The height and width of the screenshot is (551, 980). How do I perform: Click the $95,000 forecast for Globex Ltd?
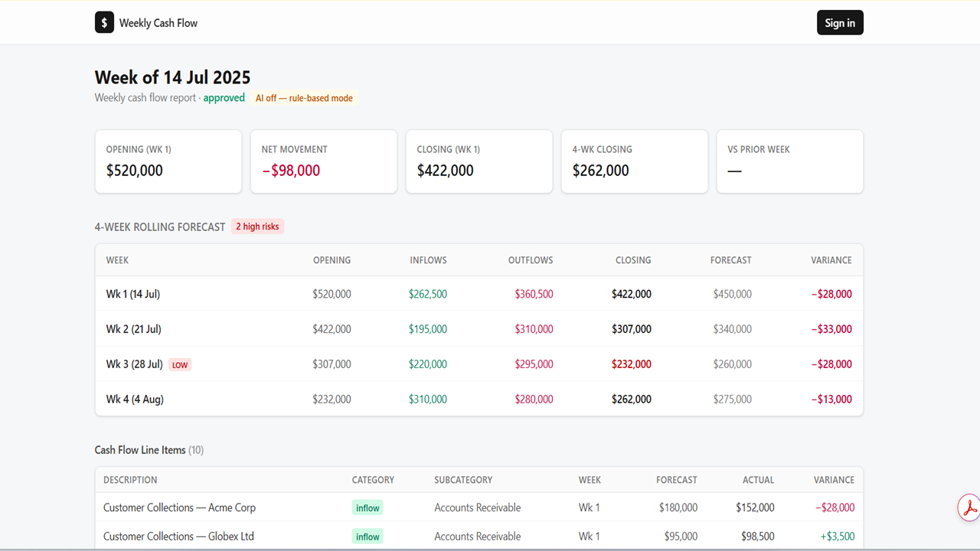[x=681, y=536]
